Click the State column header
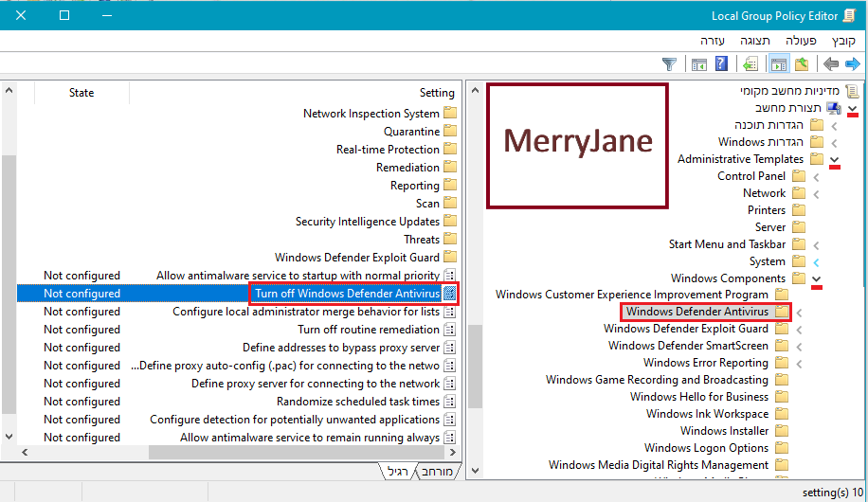 [81, 93]
